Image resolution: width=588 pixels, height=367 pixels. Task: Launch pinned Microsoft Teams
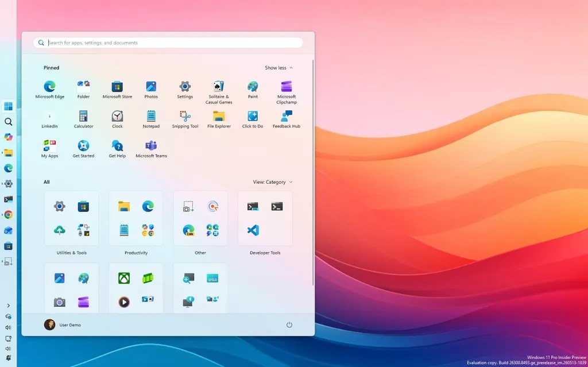pos(151,149)
